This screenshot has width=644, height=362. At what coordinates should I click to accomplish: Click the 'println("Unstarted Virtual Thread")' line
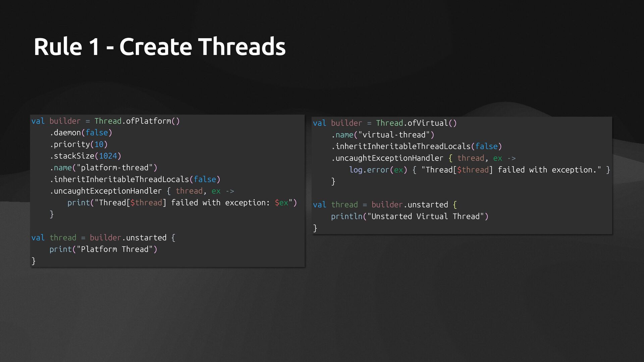coord(410,217)
